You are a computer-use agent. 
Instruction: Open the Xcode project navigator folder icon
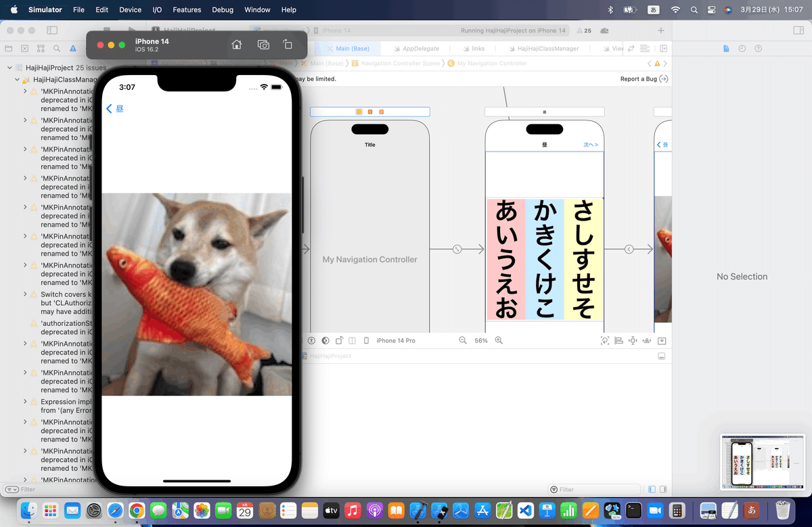pyautogui.click(x=8, y=49)
